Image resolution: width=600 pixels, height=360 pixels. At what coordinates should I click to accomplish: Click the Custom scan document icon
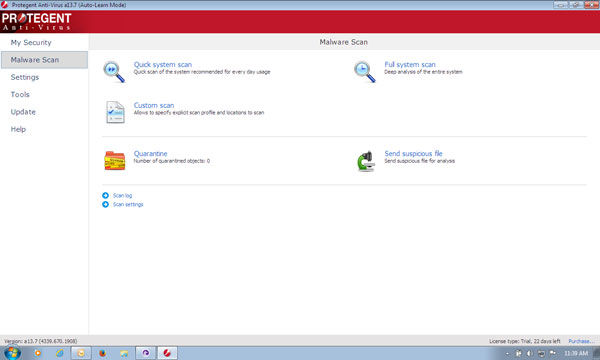coord(115,112)
